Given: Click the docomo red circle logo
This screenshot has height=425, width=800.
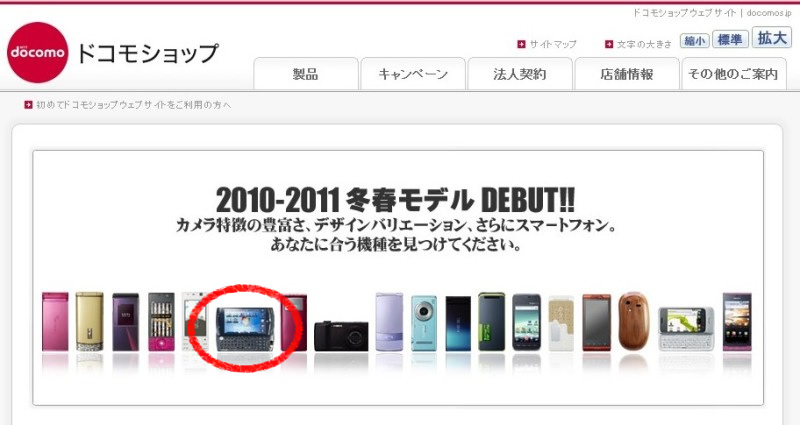Looking at the screenshot, I should [x=37, y=52].
